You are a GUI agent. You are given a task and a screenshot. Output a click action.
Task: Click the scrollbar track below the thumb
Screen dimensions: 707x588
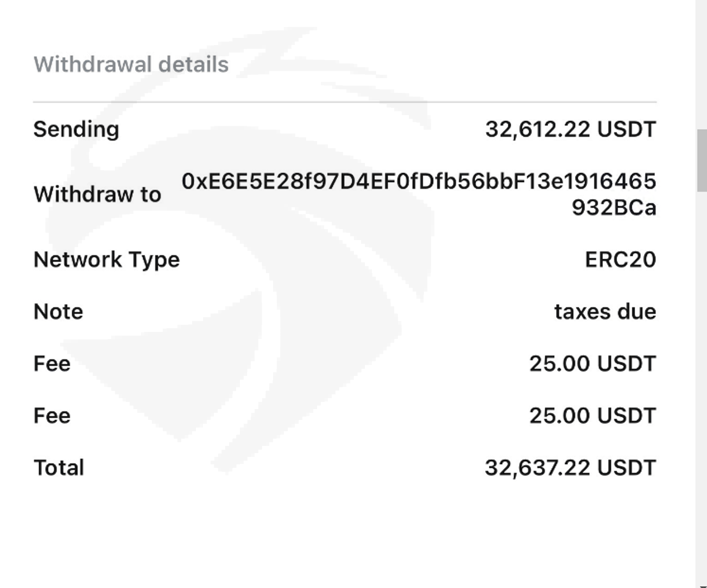[701, 379]
